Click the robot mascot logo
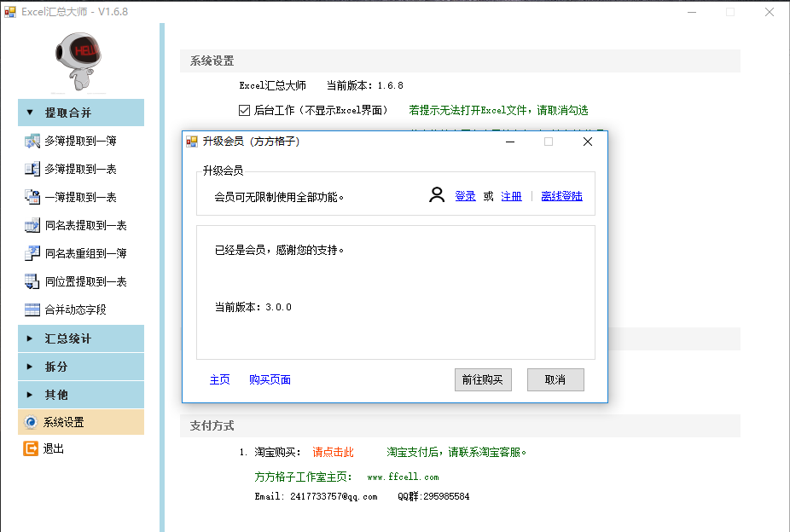The height and width of the screenshot is (532, 790). 78,62
